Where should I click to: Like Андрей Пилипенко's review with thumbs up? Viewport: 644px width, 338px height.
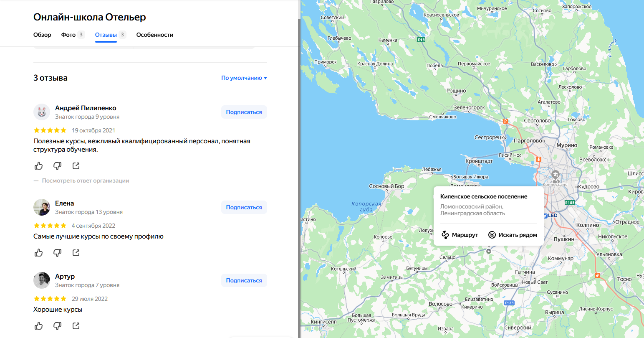pos(39,166)
